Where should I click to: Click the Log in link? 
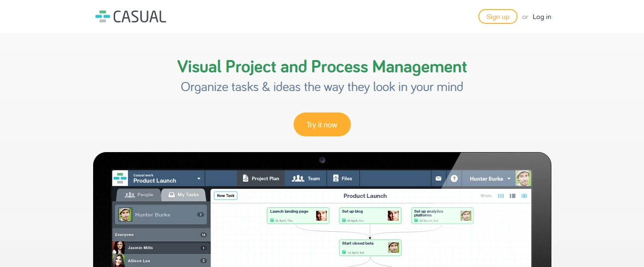[x=542, y=17]
